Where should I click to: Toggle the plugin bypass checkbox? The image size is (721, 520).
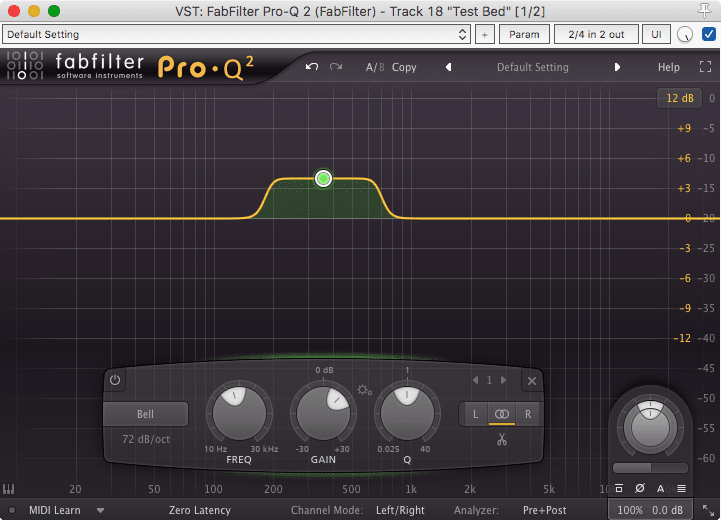(708, 35)
